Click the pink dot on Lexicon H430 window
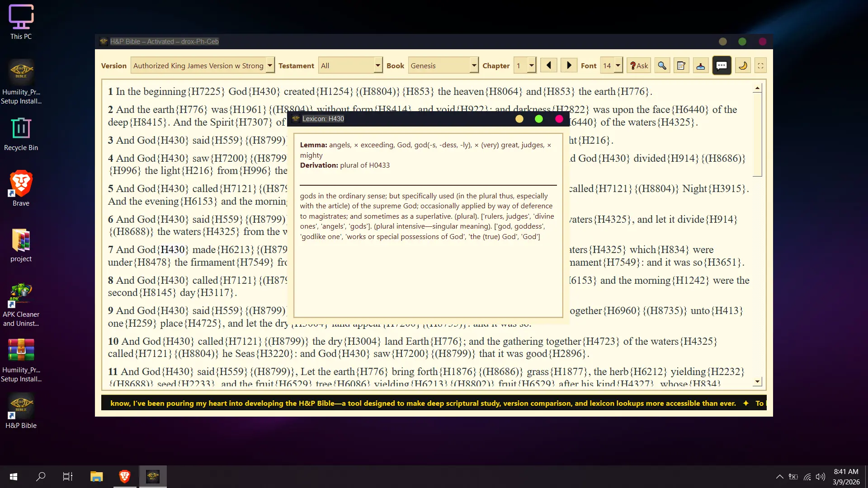Image resolution: width=868 pixels, height=488 pixels. click(559, 119)
